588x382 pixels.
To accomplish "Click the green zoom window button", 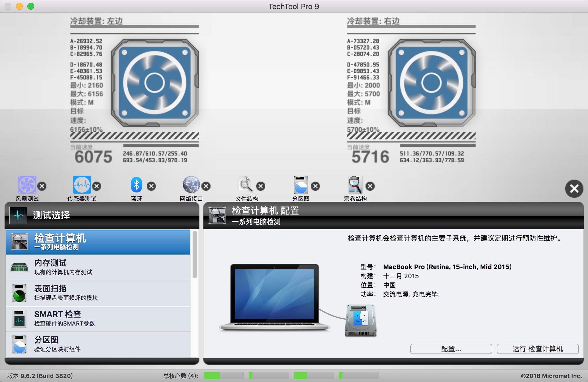I will pos(31,6).
